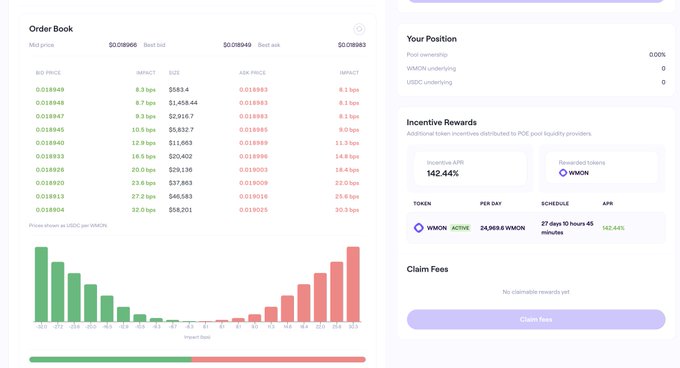680x368 pixels.
Task: Click the tallest green bar labeled -32.0
Action: point(41,284)
